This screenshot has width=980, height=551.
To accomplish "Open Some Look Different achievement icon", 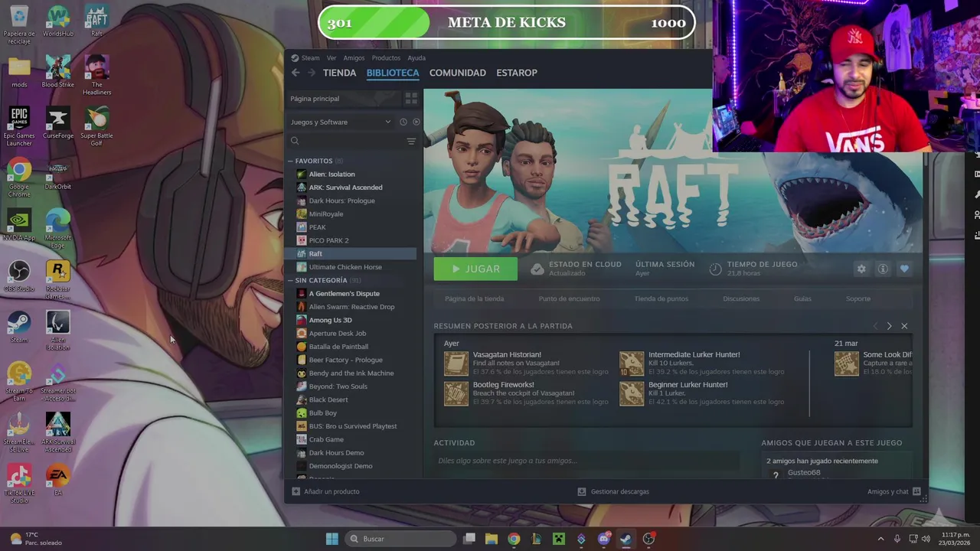I will [x=847, y=364].
